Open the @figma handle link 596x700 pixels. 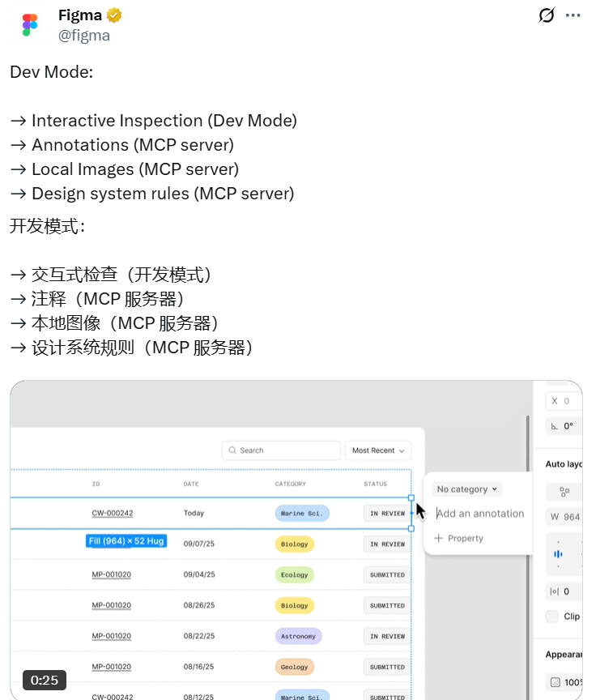pyautogui.click(x=84, y=36)
